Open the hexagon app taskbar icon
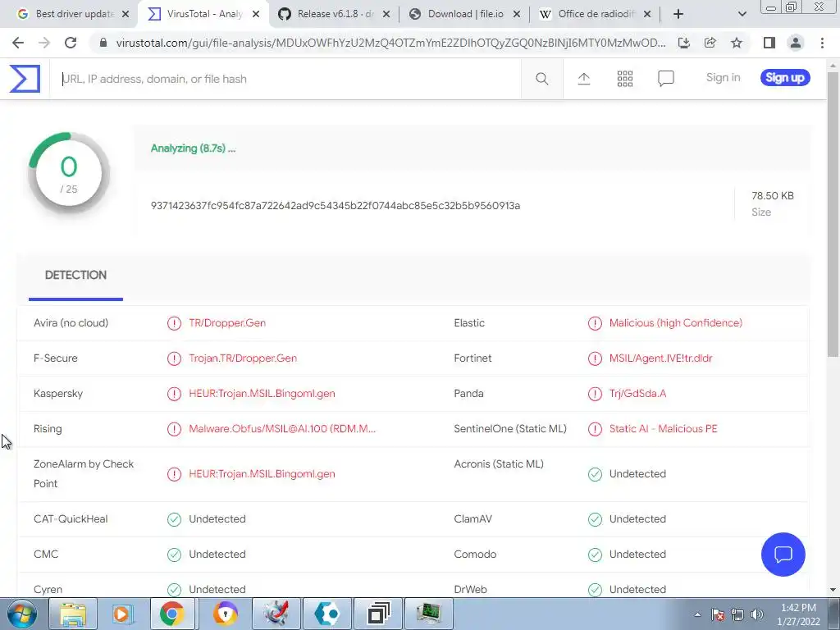Screen dimensions: 840x630 click(x=326, y=614)
